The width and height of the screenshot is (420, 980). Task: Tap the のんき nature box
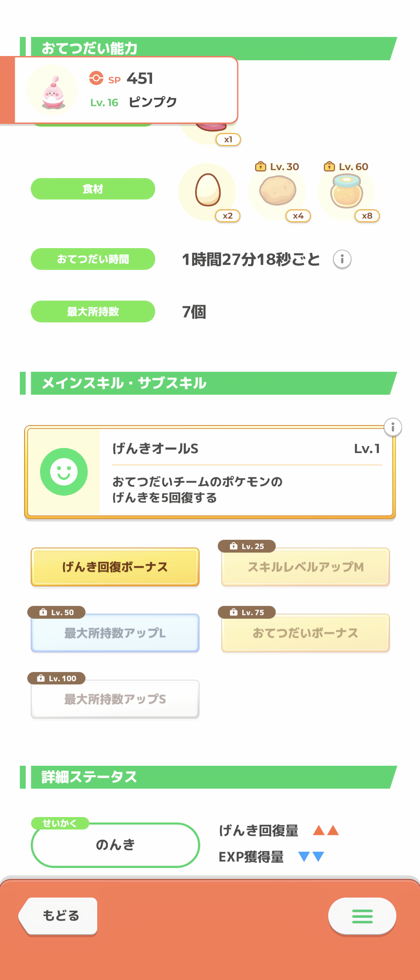(x=115, y=845)
